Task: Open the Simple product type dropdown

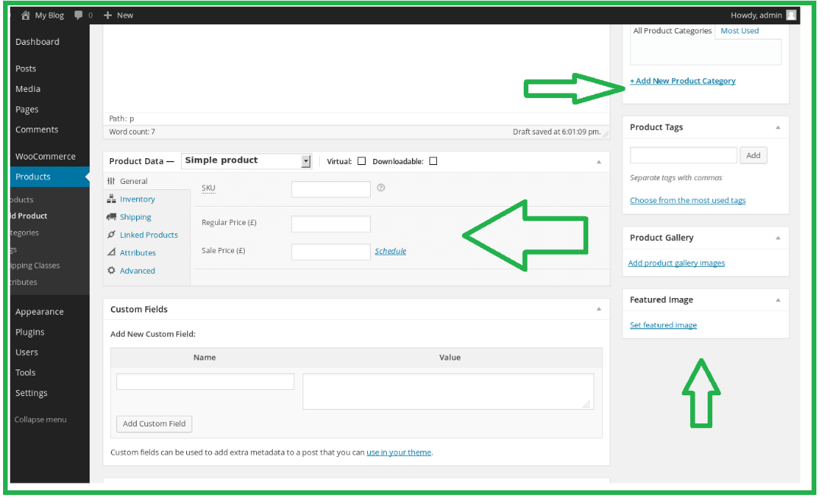Action: [x=306, y=160]
